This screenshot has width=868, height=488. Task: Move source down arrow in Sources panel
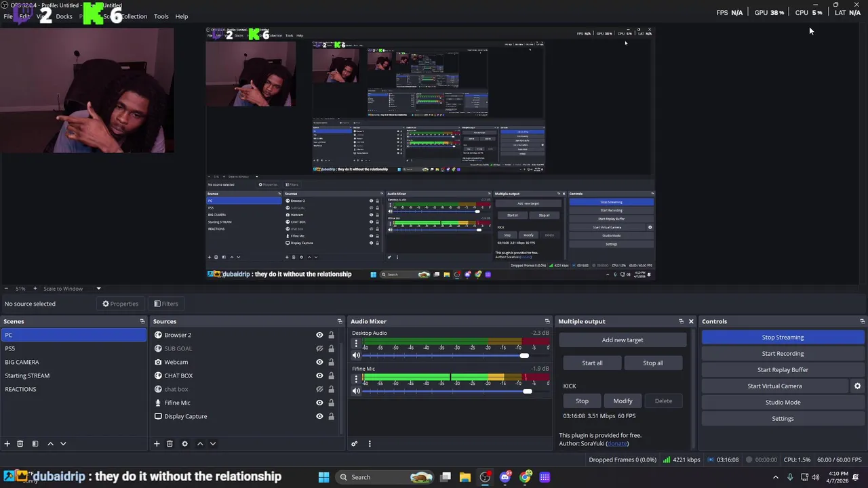tap(212, 443)
